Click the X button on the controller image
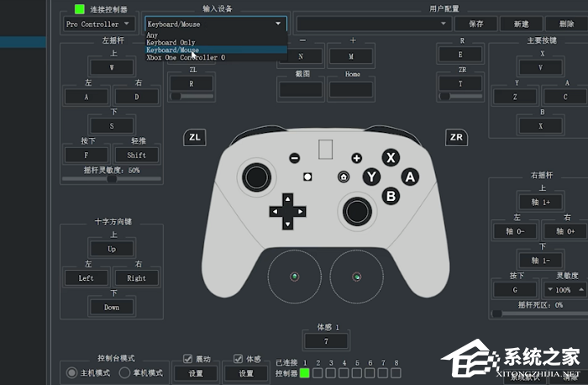 (x=391, y=157)
